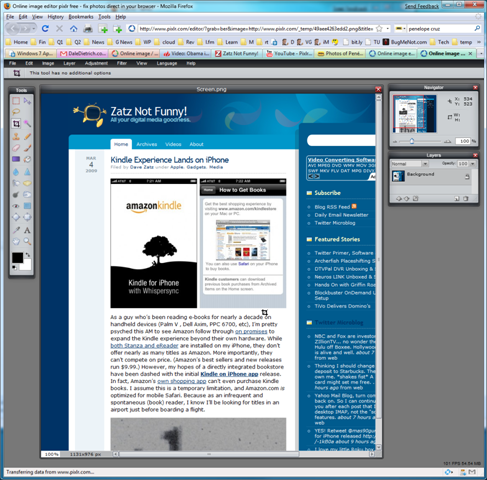The height and width of the screenshot is (480, 487).
Task: Select the Lasso tool
Action: click(16, 112)
